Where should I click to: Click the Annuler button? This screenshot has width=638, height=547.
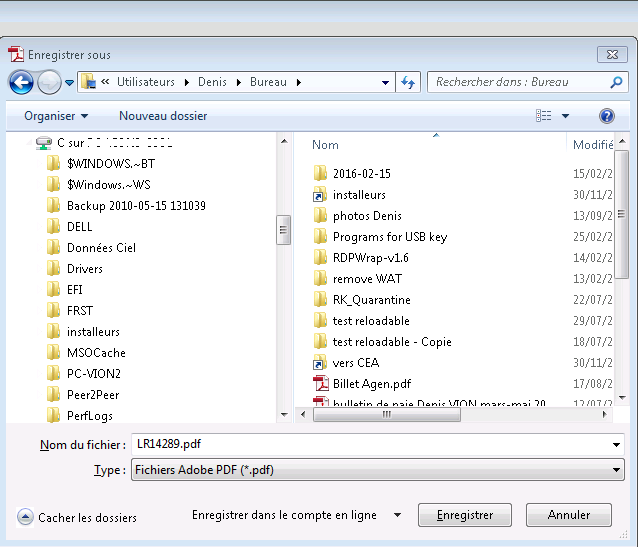tap(568, 515)
